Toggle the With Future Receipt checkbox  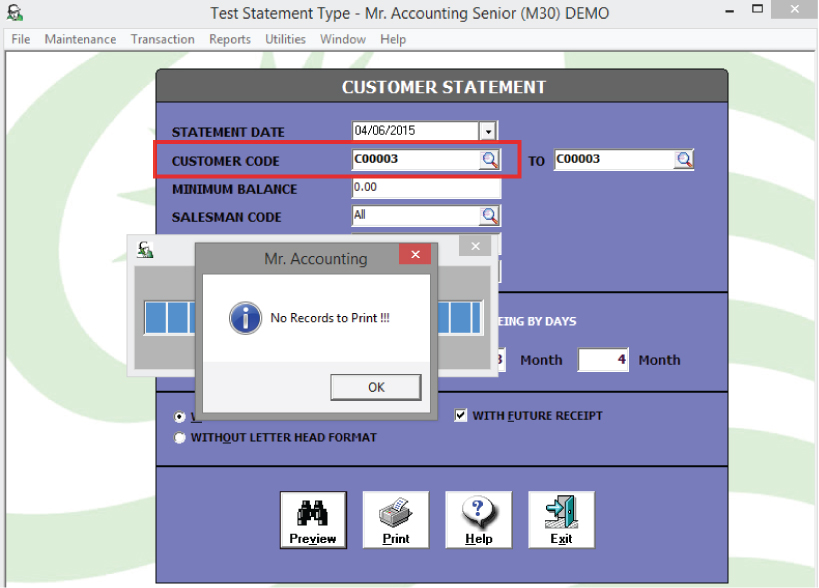click(x=460, y=415)
